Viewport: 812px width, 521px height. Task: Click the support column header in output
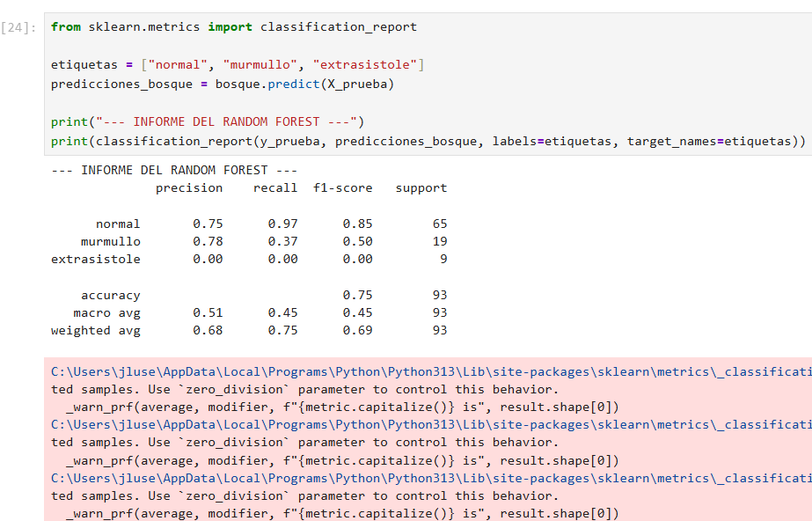click(x=421, y=188)
